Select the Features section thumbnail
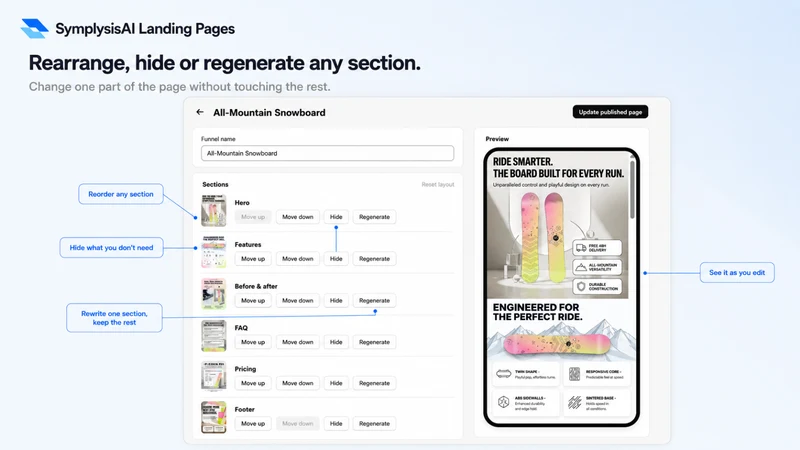Viewport: 800px width, 450px height. pyautogui.click(x=214, y=252)
